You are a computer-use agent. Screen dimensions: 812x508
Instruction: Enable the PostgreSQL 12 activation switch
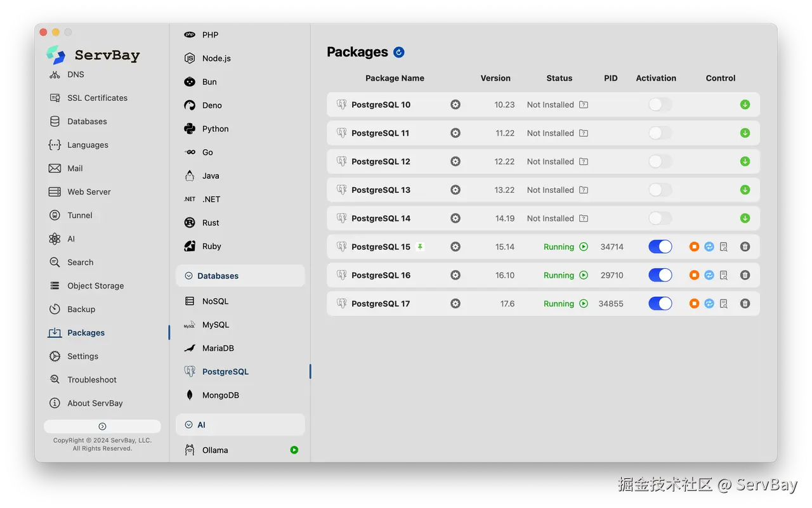(660, 162)
